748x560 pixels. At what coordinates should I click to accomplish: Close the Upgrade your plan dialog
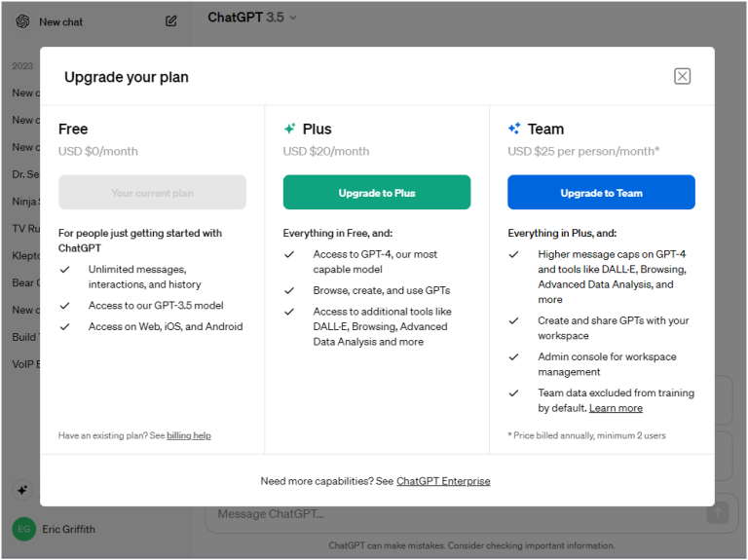tap(682, 76)
